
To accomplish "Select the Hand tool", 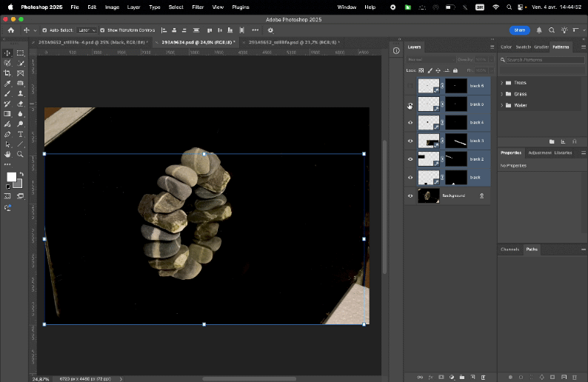I will (7, 155).
